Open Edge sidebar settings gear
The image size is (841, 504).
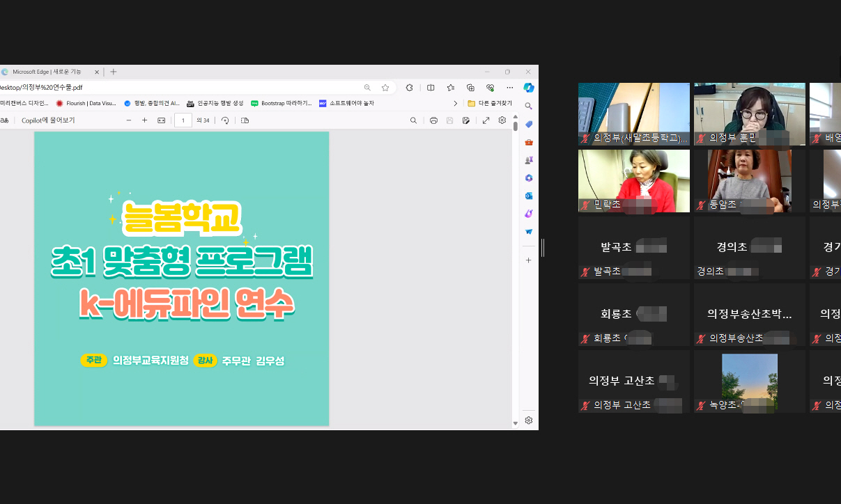click(x=529, y=420)
